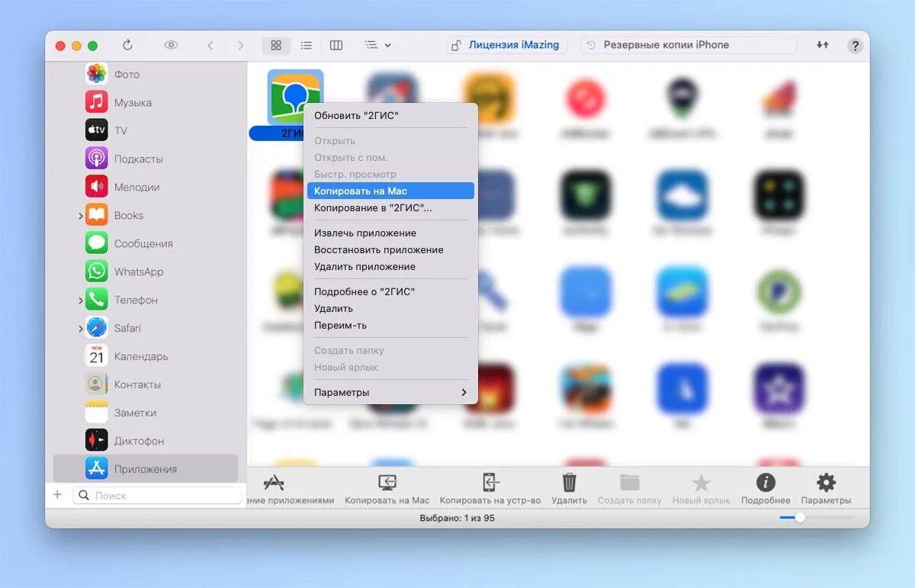This screenshot has height=588, width=915.
Task: Open the Параметры submenu in the context menu
Action: click(390, 392)
